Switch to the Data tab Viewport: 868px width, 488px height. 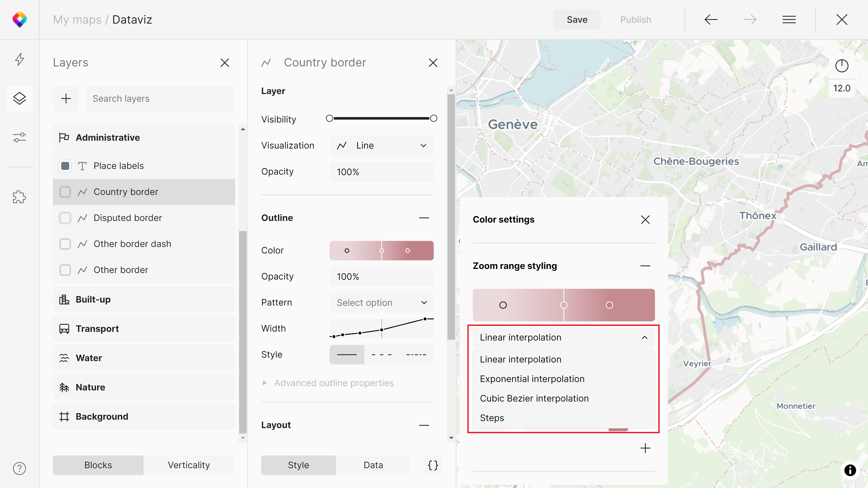point(373,465)
